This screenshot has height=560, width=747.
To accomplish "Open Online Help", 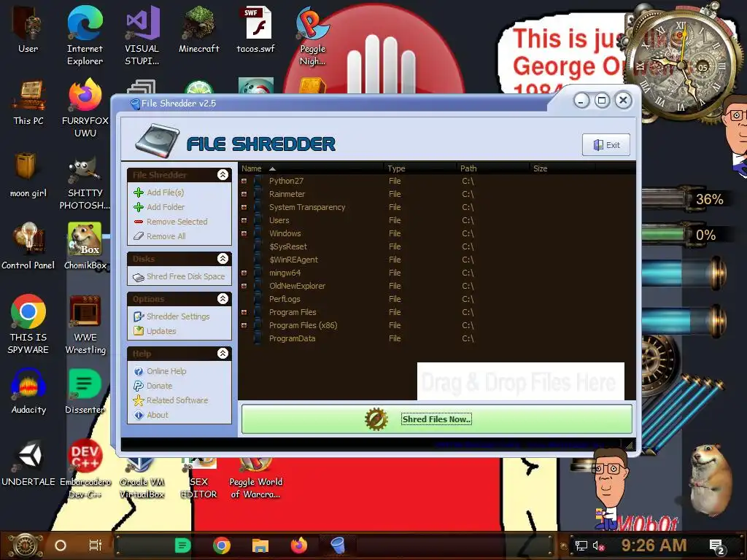I will pos(166,371).
